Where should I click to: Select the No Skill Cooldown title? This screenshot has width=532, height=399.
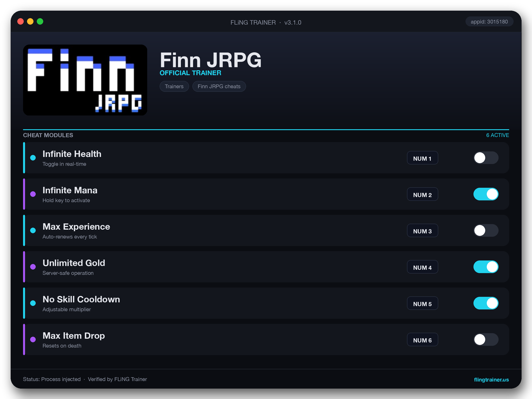click(x=81, y=299)
